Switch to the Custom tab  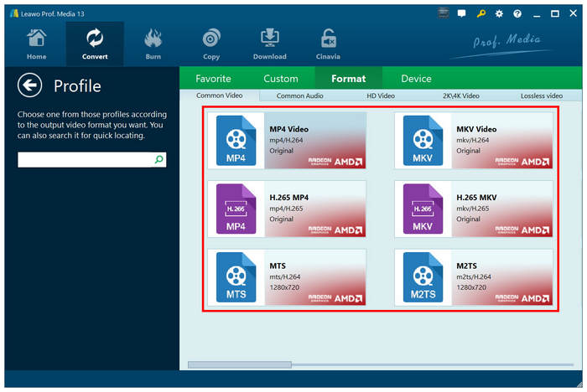pos(281,79)
